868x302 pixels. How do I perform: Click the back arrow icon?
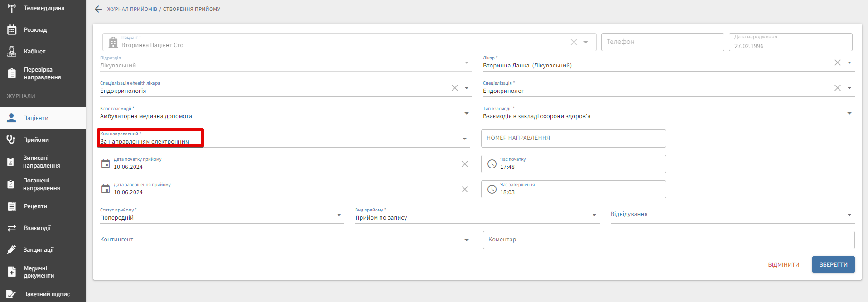[98, 9]
